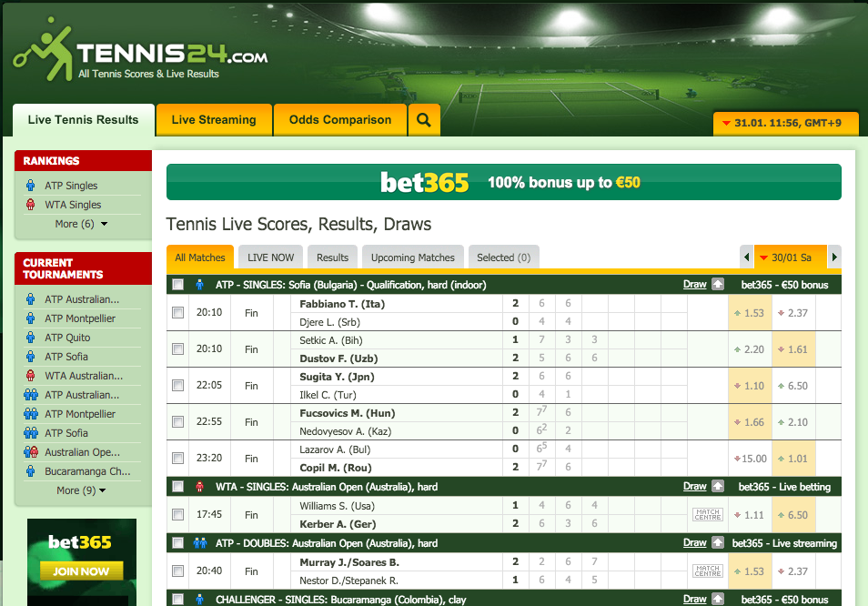Click the JOIN NOW bet365 button
868x606 pixels.
tap(81, 571)
